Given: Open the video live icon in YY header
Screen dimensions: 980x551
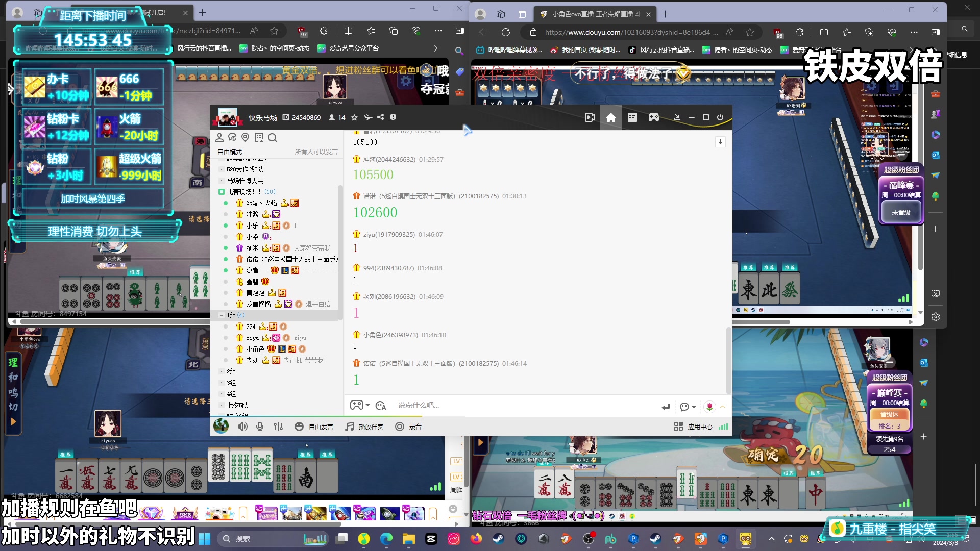Looking at the screenshot, I should click(x=590, y=117).
